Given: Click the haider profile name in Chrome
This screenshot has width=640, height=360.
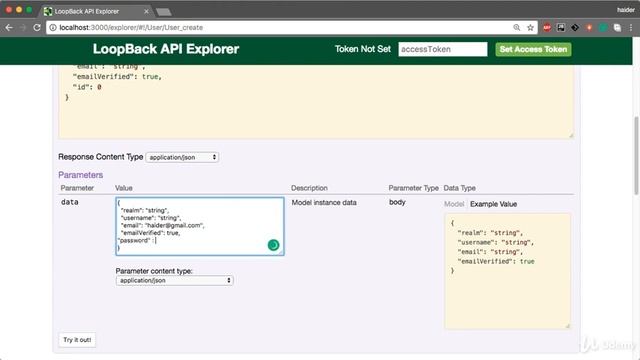Looking at the screenshot, I should pyautogui.click(x=625, y=10).
